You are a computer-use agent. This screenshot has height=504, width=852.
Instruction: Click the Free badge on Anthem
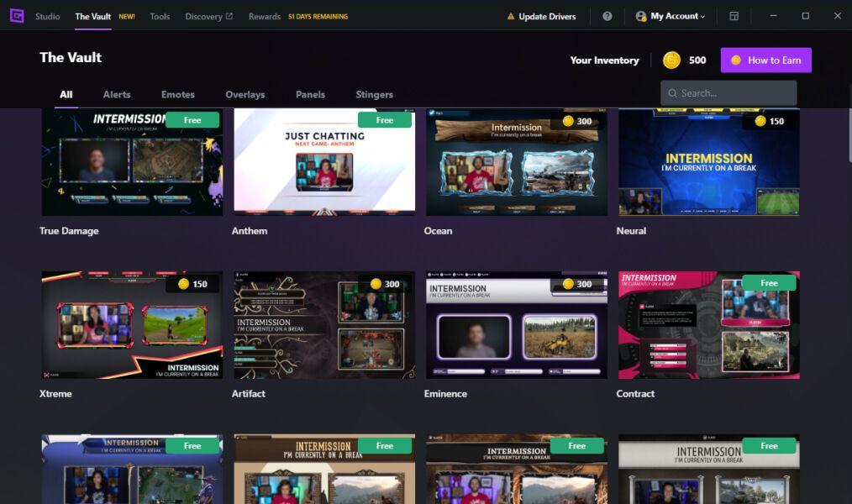tap(385, 120)
